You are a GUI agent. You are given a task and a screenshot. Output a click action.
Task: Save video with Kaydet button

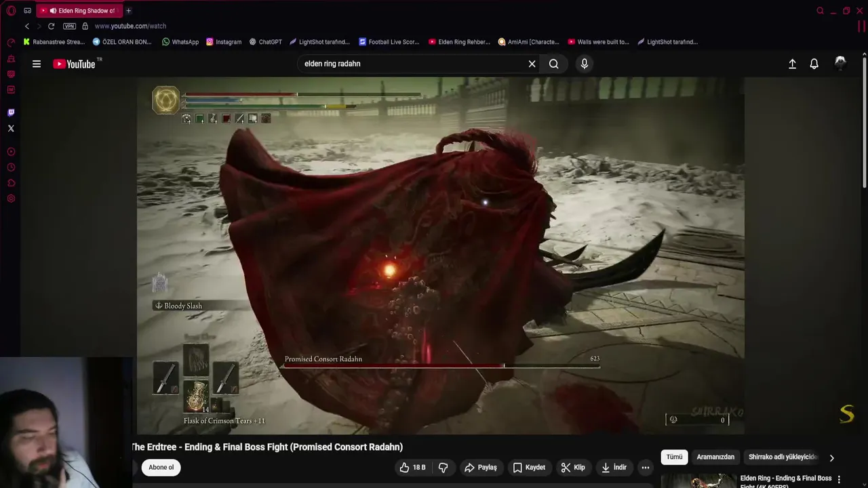pyautogui.click(x=529, y=467)
